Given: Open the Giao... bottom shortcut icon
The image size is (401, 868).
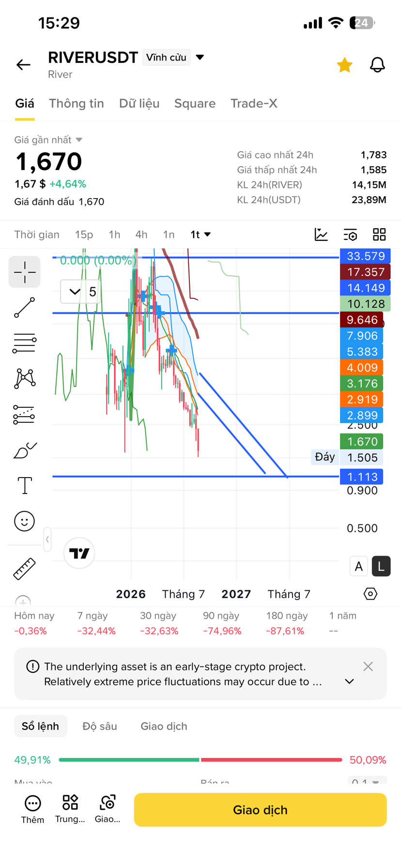Looking at the screenshot, I should tap(108, 809).
